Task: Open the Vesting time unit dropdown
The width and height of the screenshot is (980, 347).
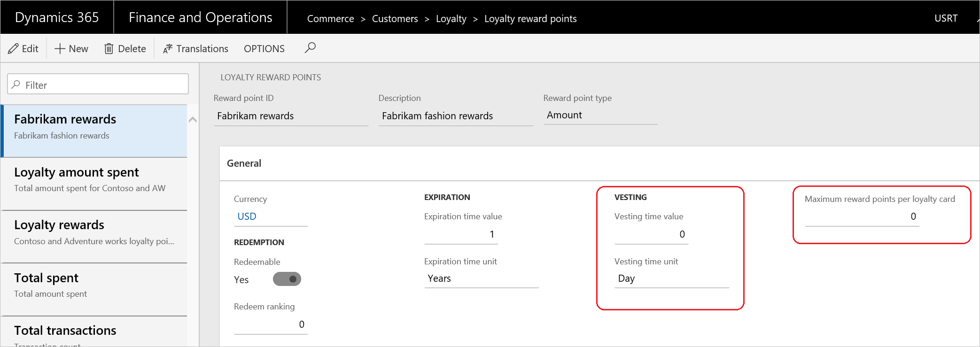Action: tap(671, 278)
